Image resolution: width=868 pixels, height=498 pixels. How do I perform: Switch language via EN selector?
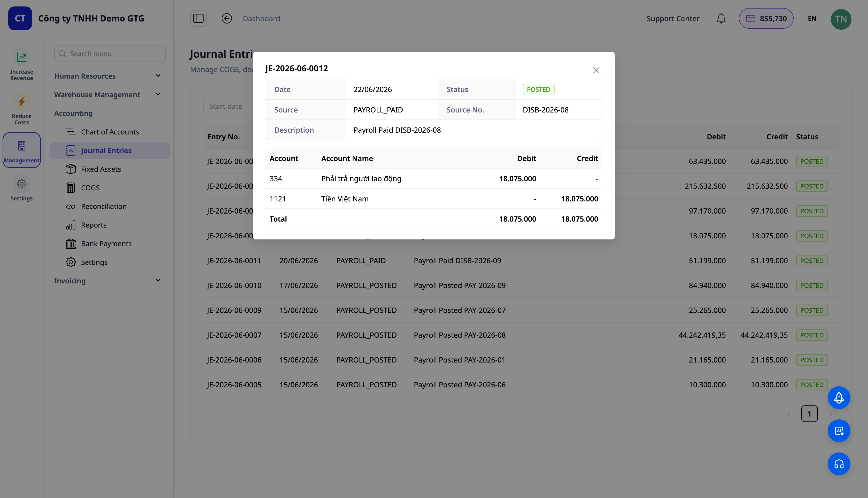coord(812,18)
